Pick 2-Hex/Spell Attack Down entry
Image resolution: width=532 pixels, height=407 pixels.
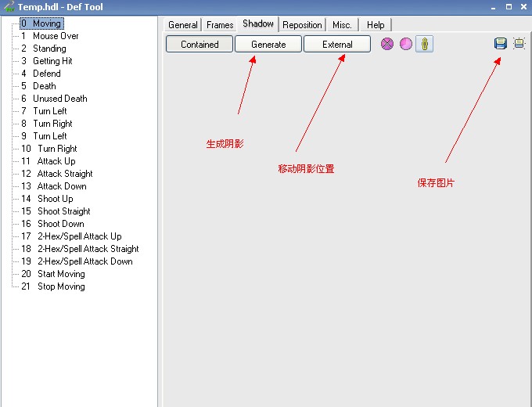coord(84,261)
